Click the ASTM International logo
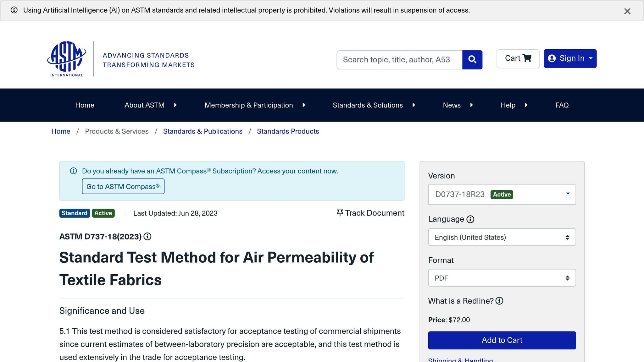The image size is (644, 362). [67, 59]
